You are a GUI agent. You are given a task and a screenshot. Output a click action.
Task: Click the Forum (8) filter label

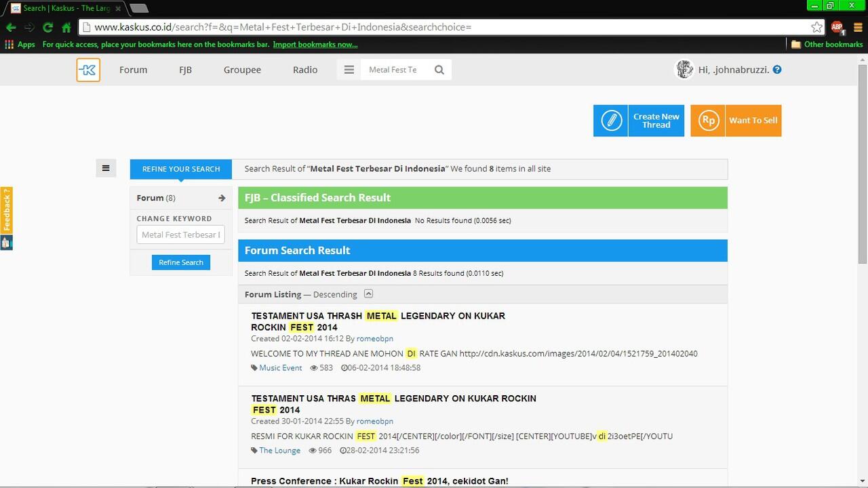click(156, 198)
